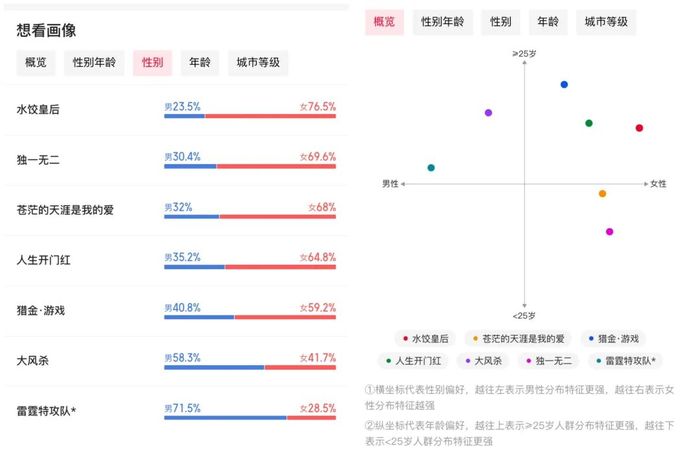Toggle 雷霆特攻队* legend item
Screen dimensions: 700x467
pyautogui.click(x=625, y=361)
